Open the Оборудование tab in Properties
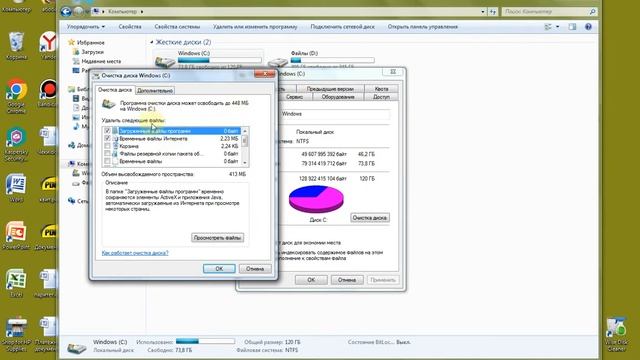 [x=338, y=97]
